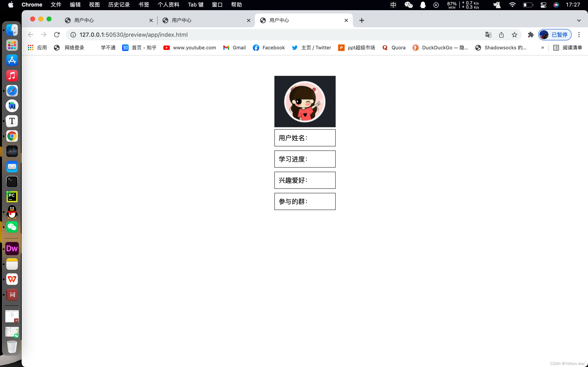Open the 用户姓名 input field
This screenshot has width=588, height=367.
(x=305, y=137)
